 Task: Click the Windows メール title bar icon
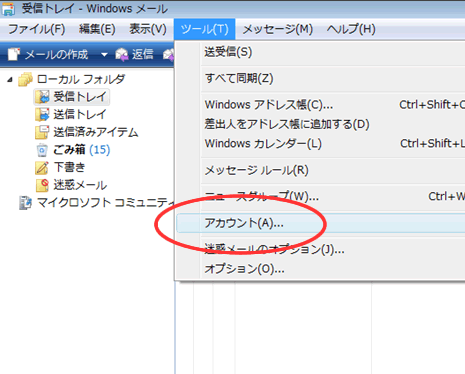coord(8,9)
